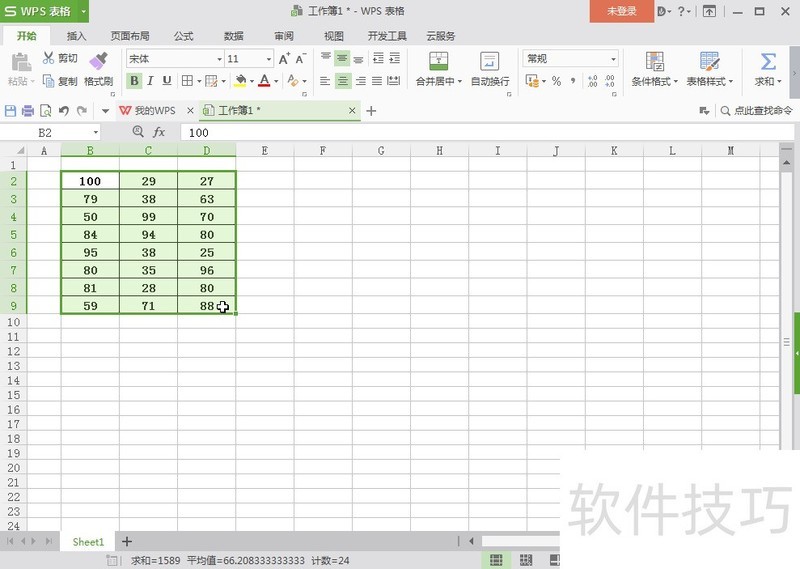Click Select All corner triangle
Image resolution: width=800 pixels, height=569 pixels.
click(x=20, y=151)
